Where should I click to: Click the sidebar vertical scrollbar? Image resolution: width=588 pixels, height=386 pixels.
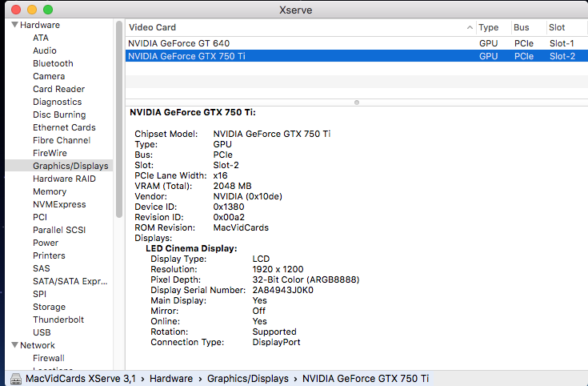(x=119, y=119)
